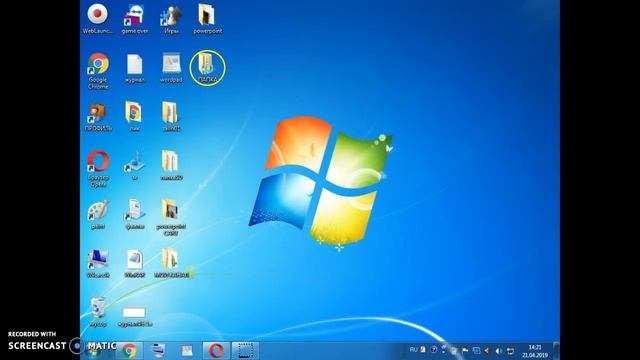
Task: Select the image file beside computer shortcut
Action: coord(134,263)
